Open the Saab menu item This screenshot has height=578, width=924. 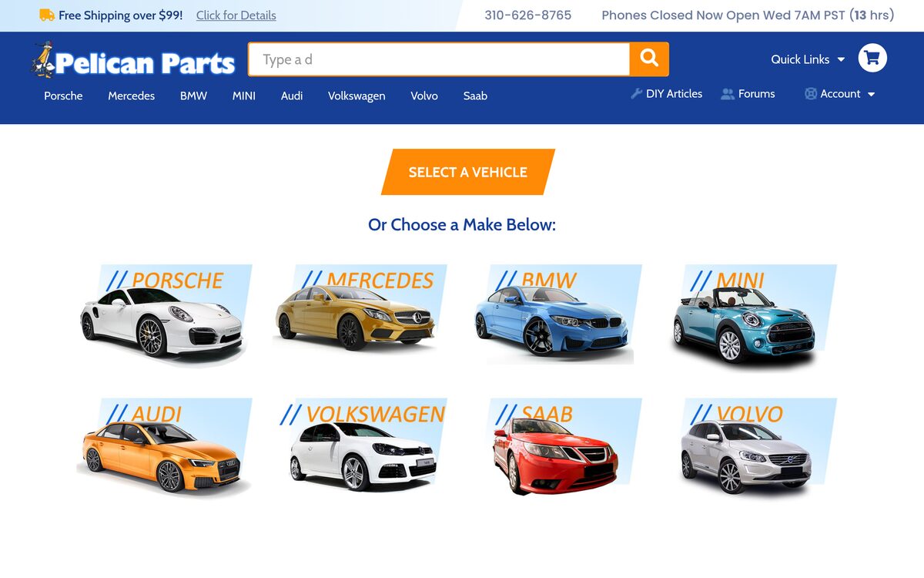pos(475,96)
